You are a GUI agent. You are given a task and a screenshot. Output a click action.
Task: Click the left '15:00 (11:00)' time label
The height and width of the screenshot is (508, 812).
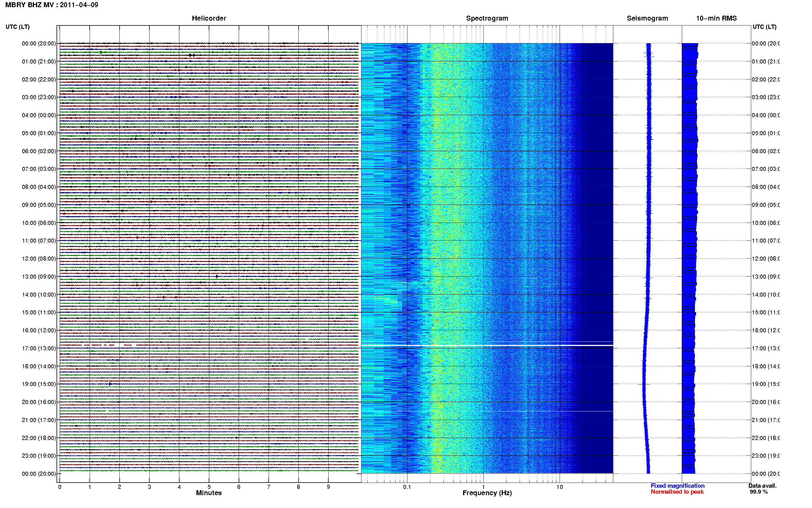39,313
